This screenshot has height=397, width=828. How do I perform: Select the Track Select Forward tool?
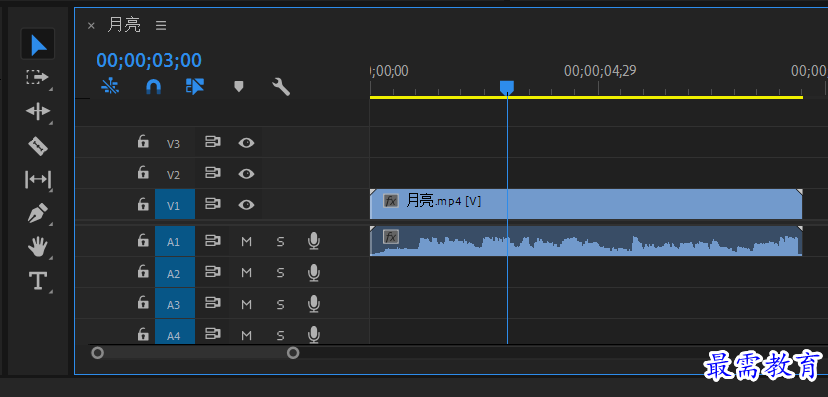pyautogui.click(x=37, y=78)
